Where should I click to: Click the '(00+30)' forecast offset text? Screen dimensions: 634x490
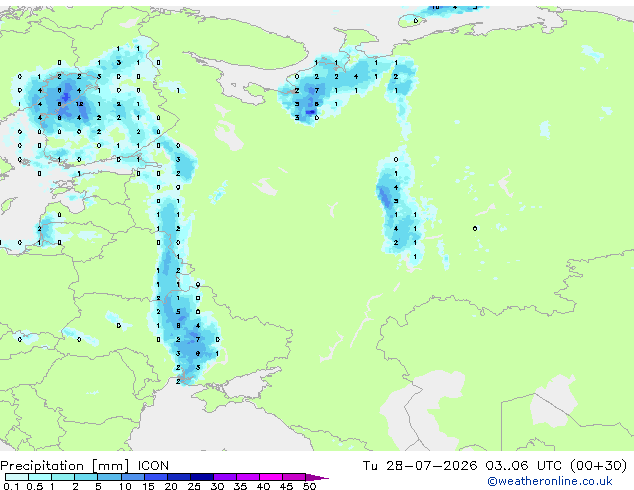[598, 466]
